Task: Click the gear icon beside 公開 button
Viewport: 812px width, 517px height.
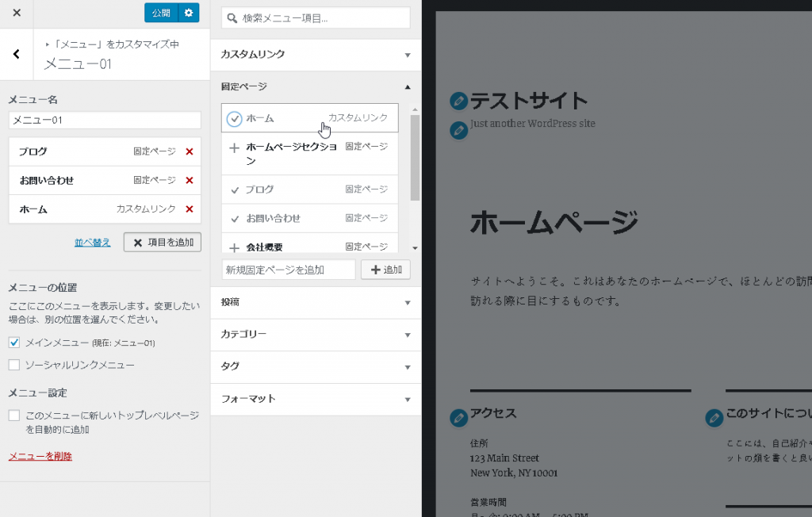Action: (x=188, y=13)
